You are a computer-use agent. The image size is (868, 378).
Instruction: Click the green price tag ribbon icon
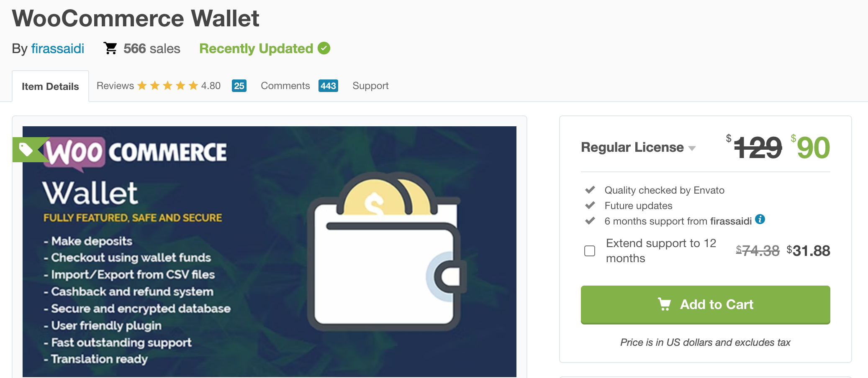point(29,150)
